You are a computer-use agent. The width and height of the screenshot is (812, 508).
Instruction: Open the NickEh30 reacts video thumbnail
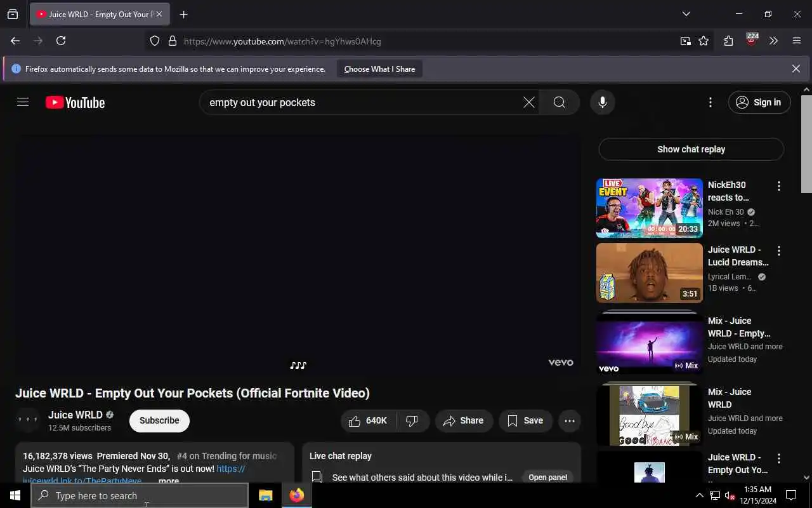coord(650,208)
